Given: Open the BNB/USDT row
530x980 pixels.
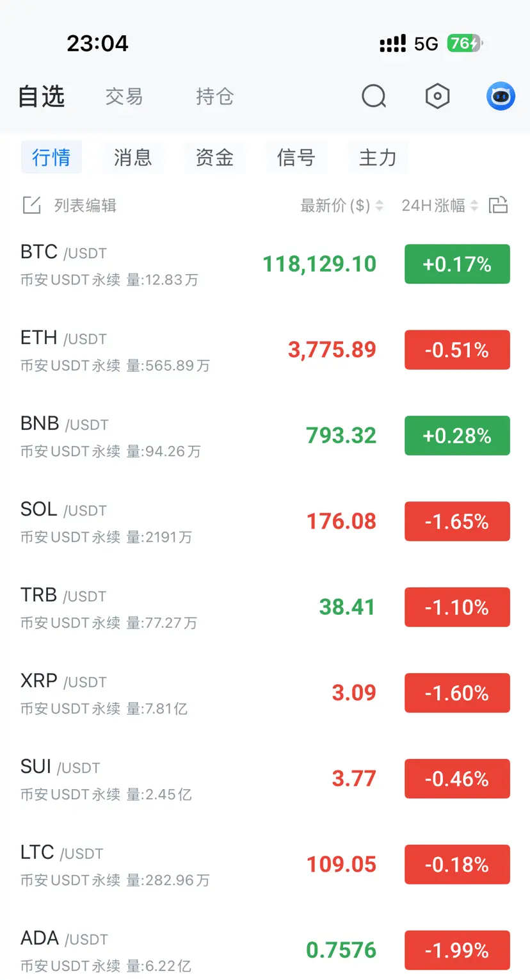Looking at the screenshot, I should [x=265, y=436].
